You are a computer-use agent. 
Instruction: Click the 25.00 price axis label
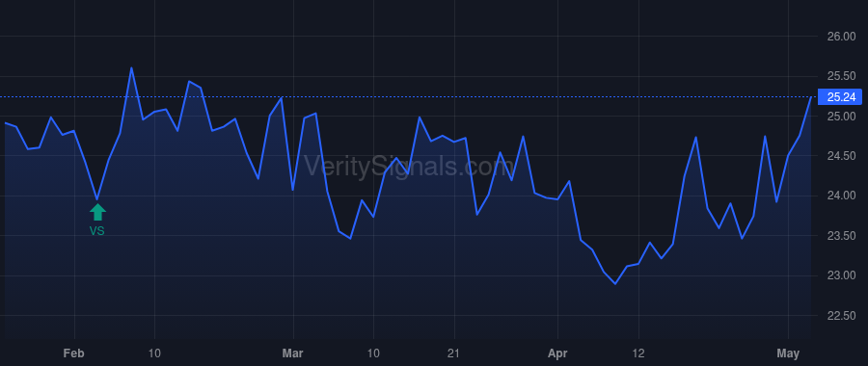click(841, 117)
